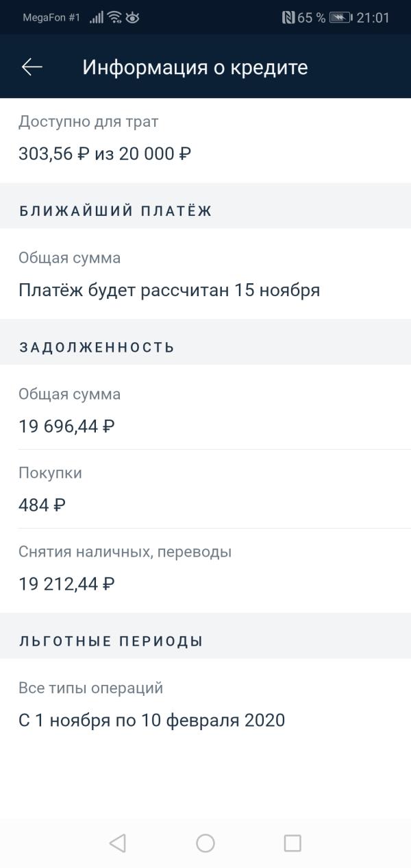Viewport: 411px width, 868px height.
Task: Open recent apps with square button
Action: (292, 843)
